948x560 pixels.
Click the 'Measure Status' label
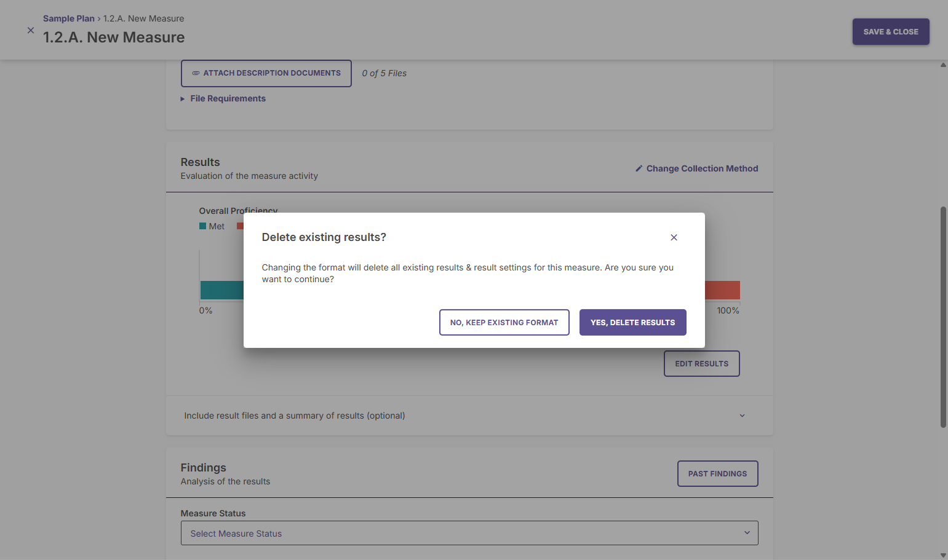pyautogui.click(x=213, y=513)
